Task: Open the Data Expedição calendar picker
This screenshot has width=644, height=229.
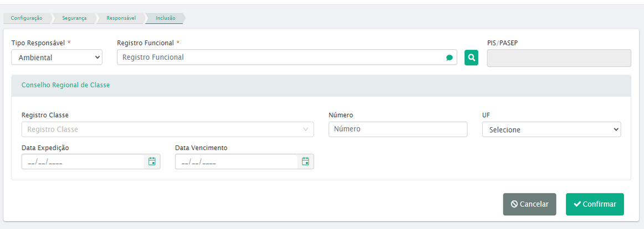Action: click(152, 162)
